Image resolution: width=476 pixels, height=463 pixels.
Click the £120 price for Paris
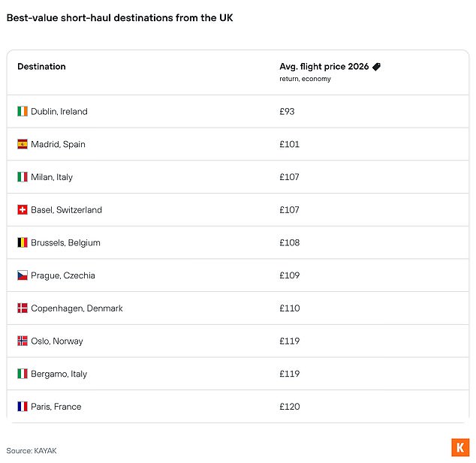click(x=289, y=407)
